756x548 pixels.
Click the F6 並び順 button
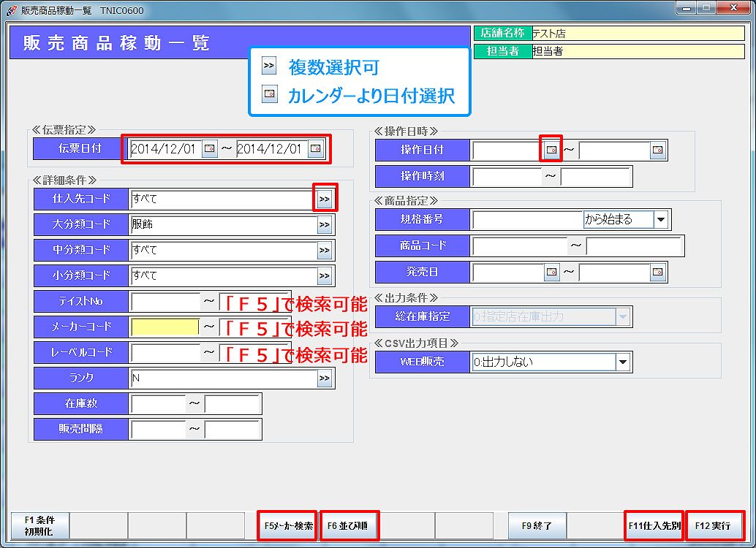(x=349, y=525)
